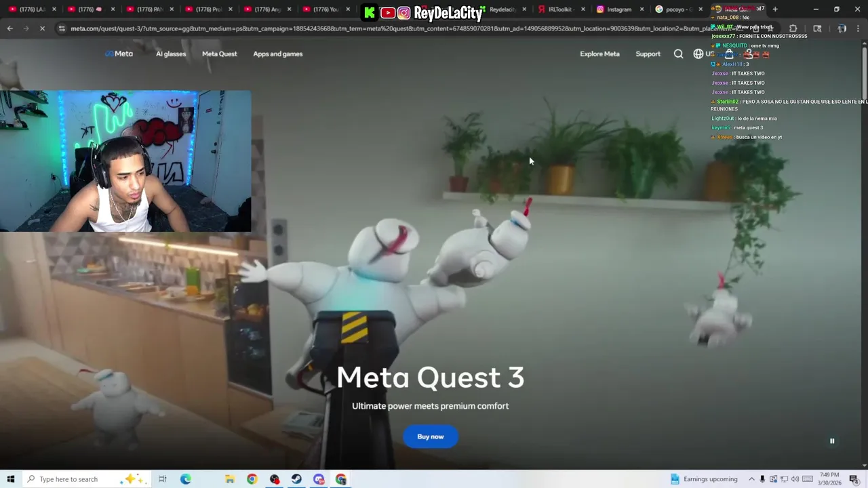The width and height of the screenshot is (868, 488).
Task: Open the Windows Start menu
Action: (x=10, y=479)
